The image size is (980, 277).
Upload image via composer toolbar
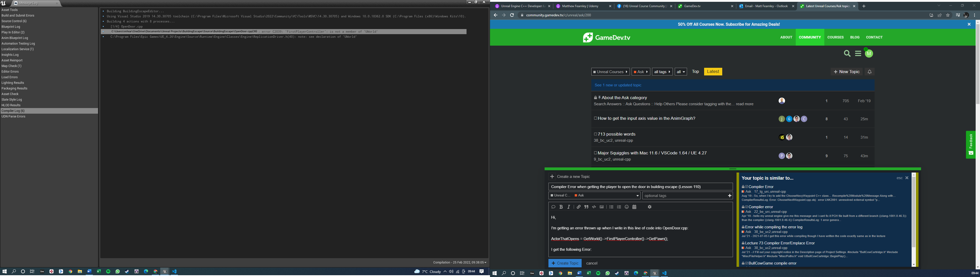(x=602, y=207)
